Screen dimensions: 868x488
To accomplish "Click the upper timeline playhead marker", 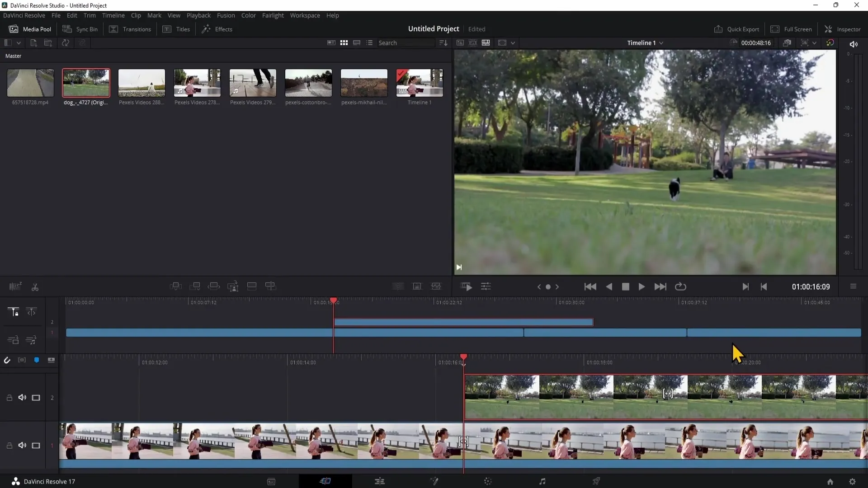I will 334,301.
